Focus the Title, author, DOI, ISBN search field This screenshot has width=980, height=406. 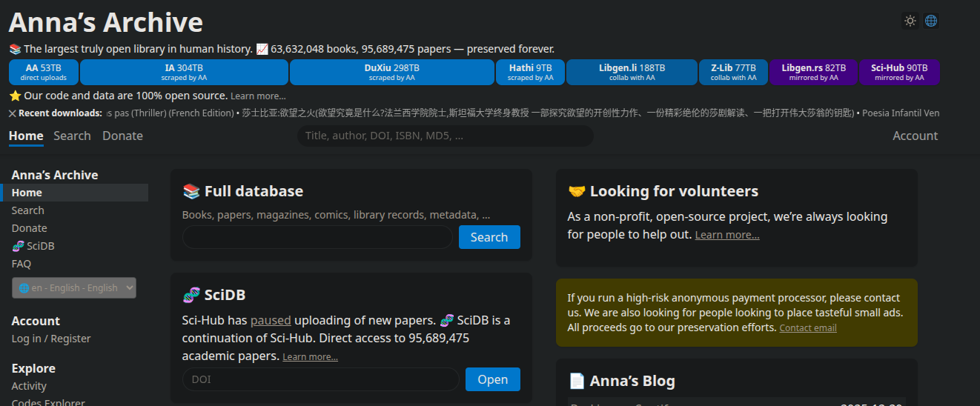point(445,136)
